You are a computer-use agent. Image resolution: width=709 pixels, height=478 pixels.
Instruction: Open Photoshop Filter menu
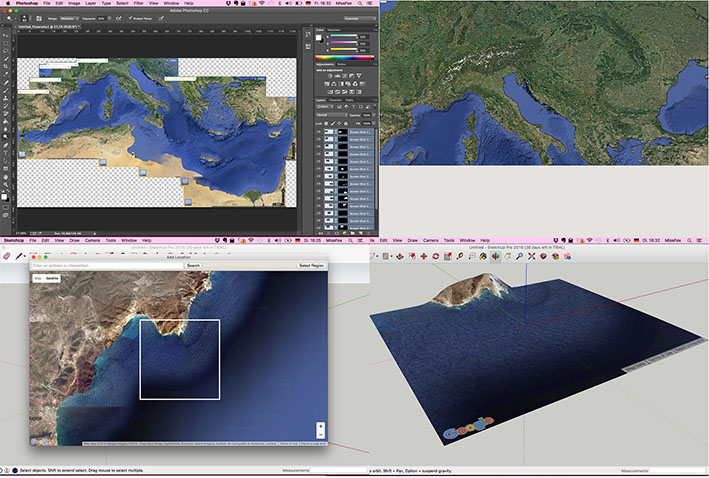click(x=138, y=3)
